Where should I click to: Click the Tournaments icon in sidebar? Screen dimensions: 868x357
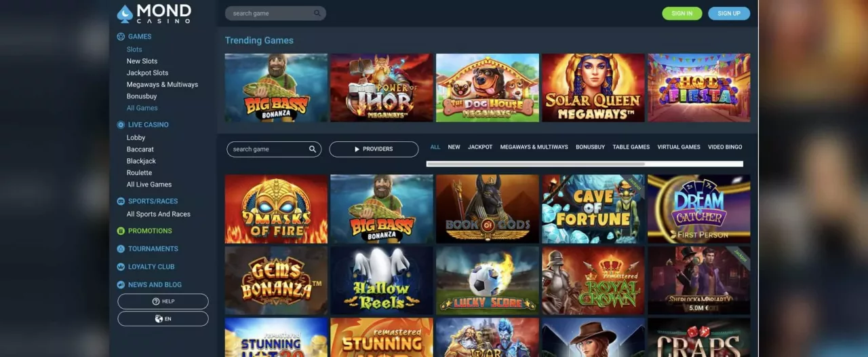121,249
